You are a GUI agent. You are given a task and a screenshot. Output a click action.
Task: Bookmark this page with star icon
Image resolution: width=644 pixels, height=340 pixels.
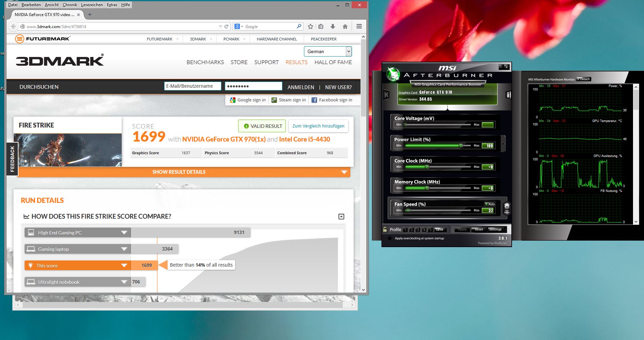tap(311, 26)
